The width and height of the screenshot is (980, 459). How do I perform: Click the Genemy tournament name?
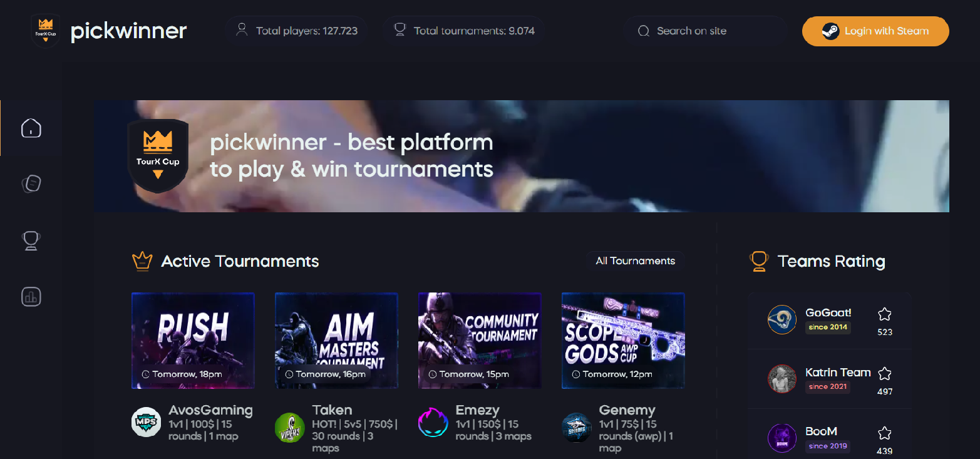click(627, 411)
